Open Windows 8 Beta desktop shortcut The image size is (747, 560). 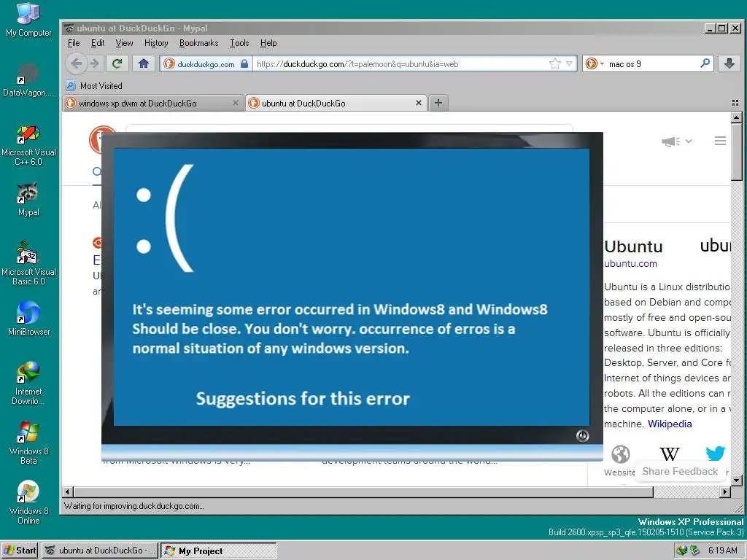click(x=28, y=443)
